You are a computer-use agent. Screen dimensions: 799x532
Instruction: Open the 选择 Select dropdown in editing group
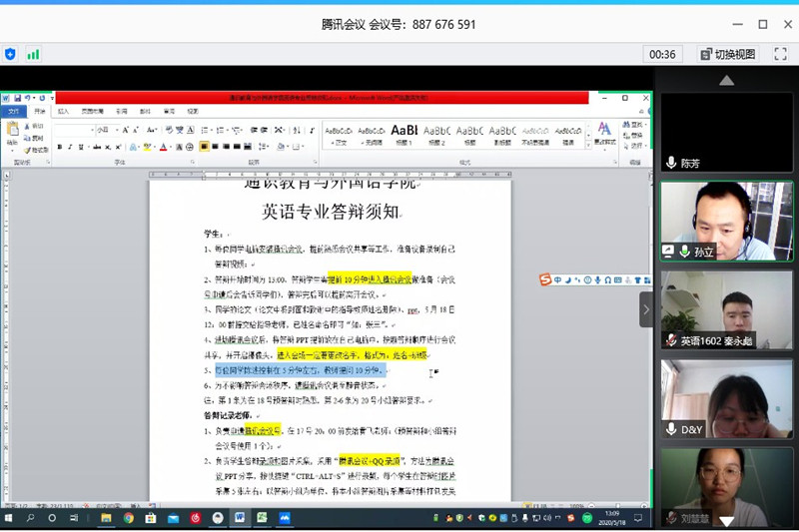pyautogui.click(x=634, y=146)
